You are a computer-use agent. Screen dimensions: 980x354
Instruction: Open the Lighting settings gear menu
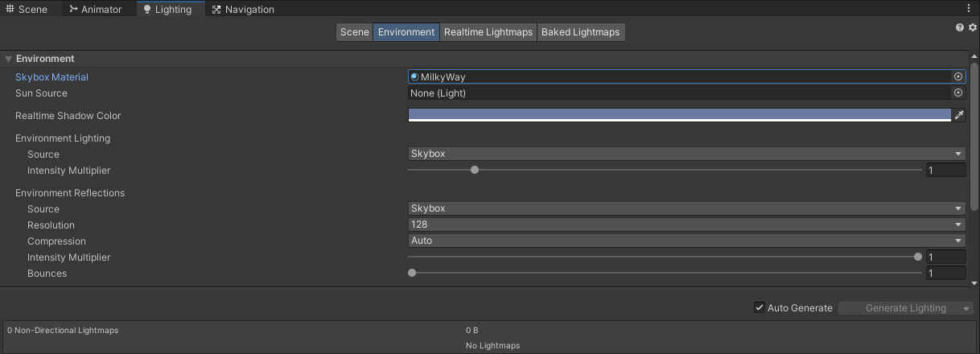click(x=972, y=27)
